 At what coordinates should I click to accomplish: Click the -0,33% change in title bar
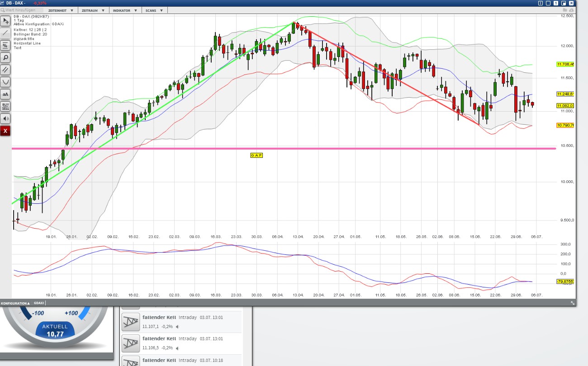[x=41, y=3]
